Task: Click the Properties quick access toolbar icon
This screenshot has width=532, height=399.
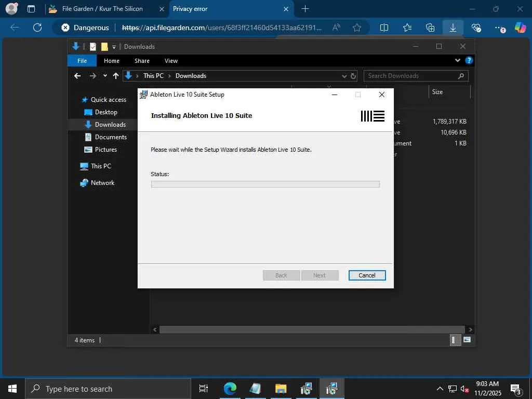Action: [x=93, y=46]
